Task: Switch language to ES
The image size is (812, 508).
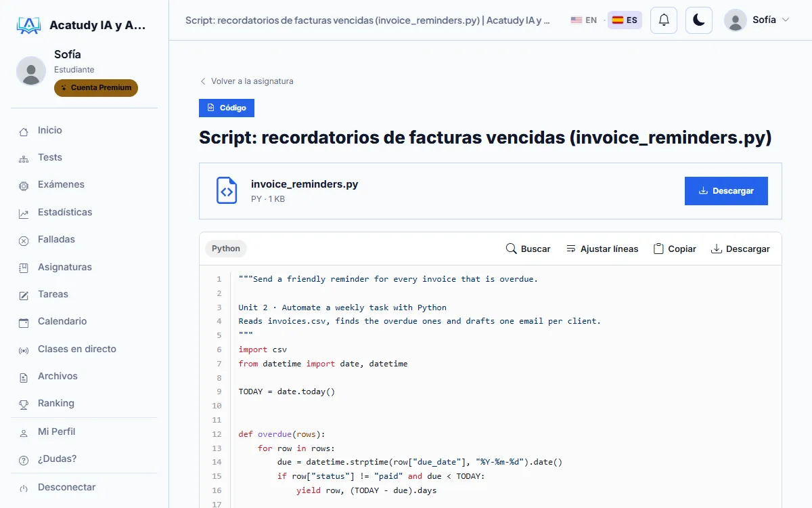Action: point(625,20)
